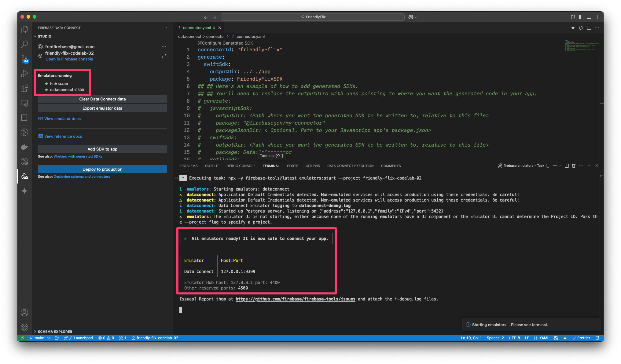The image size is (621, 364).
Task: Open the new terminal launch profile dropdown
Action: coord(560,166)
